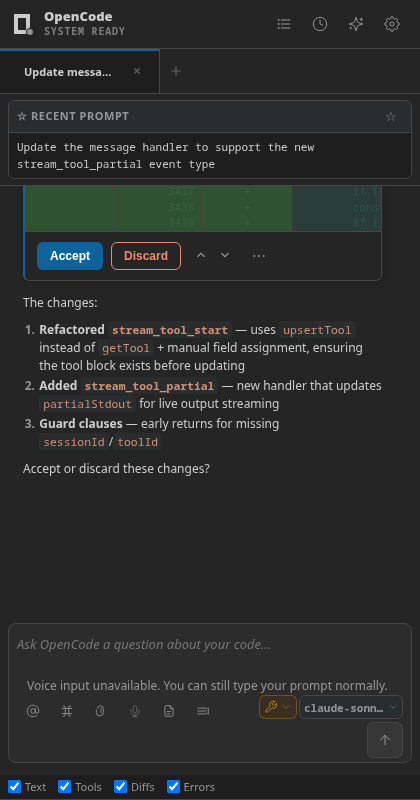This screenshot has height=800, width=420.
Task: Add a new tab with plus icon
Action: tap(176, 71)
